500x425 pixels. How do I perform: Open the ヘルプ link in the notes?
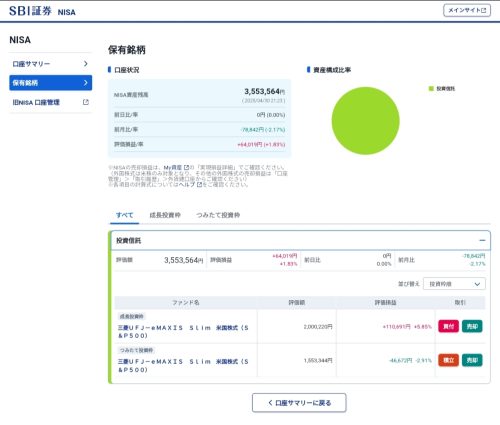(x=190, y=184)
